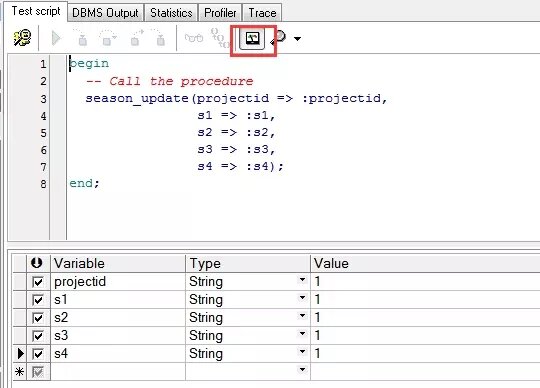The height and width of the screenshot is (388, 540).
Task: Click line number 3 in the gutter
Action: tap(43, 99)
